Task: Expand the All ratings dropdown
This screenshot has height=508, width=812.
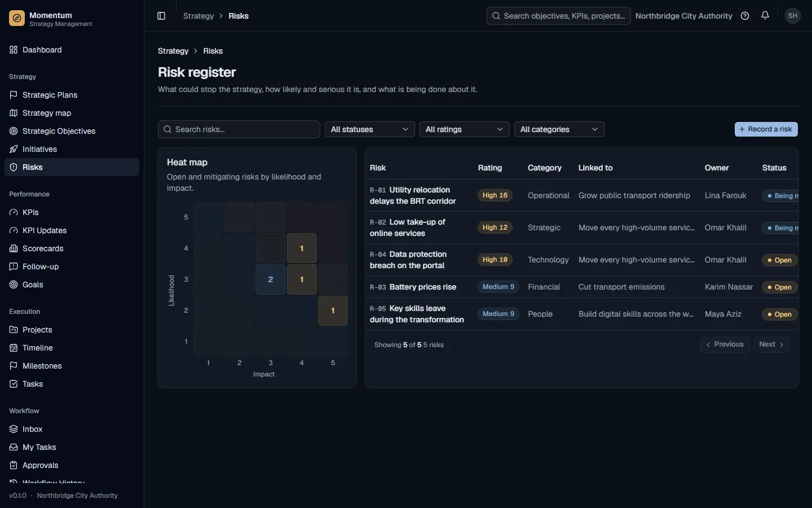Action: pyautogui.click(x=465, y=129)
